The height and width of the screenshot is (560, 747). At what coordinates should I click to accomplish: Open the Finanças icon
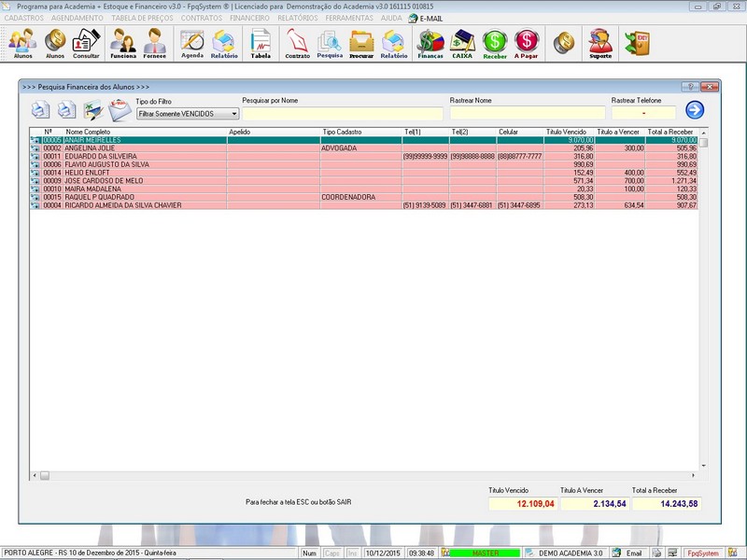(430, 43)
